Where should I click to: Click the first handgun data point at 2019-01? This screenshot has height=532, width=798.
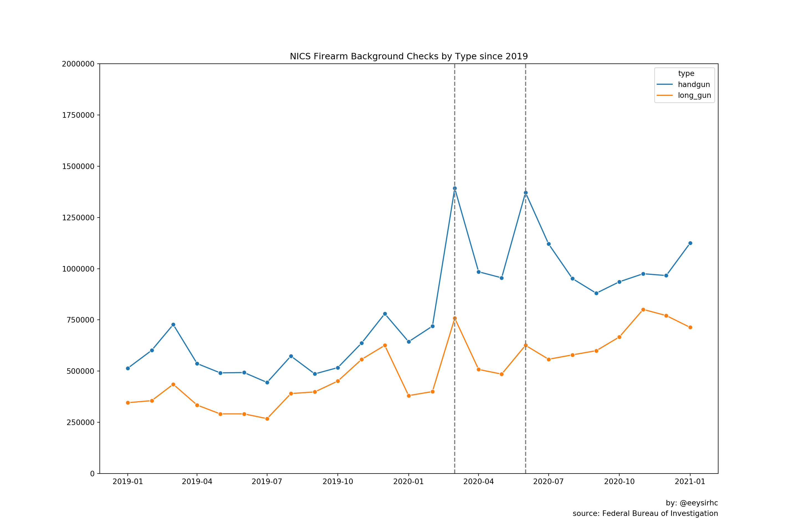pyautogui.click(x=128, y=368)
